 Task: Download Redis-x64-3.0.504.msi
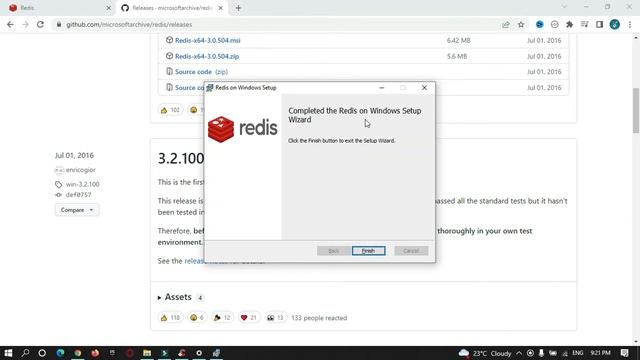click(x=207, y=40)
